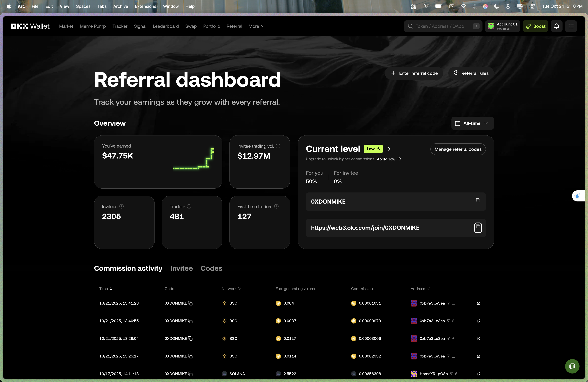Screen dimensions: 588x382
Task: Click Manage referral codes button
Action: [458, 149]
